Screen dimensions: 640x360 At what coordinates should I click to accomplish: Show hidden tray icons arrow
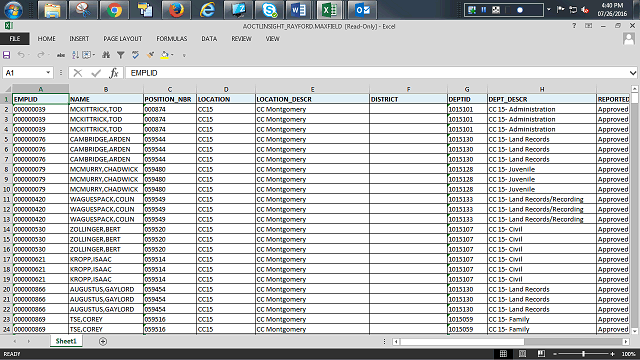pos(549,10)
